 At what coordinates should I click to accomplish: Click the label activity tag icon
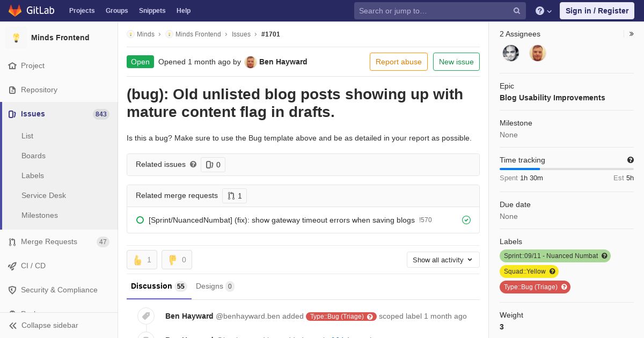[146, 316]
